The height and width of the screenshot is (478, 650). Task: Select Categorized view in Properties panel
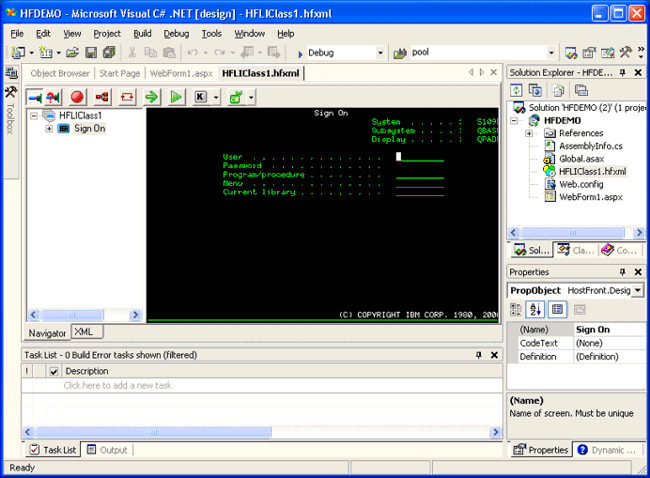(x=516, y=309)
